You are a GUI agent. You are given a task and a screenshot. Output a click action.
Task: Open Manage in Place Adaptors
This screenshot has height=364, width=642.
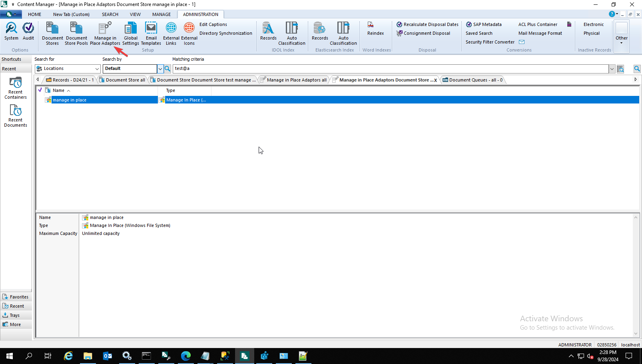[x=105, y=34]
